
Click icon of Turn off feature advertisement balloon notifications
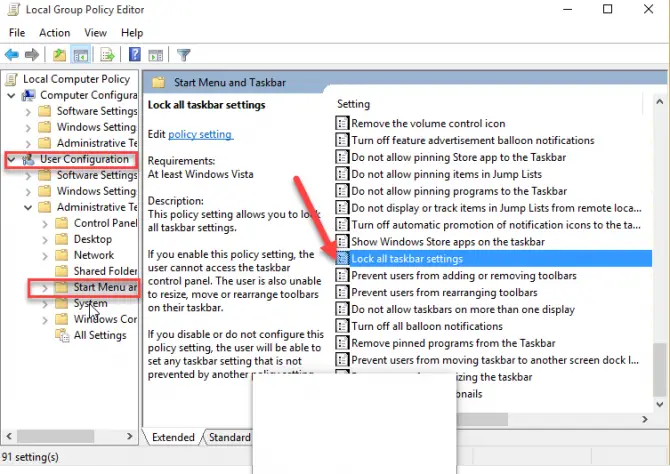click(x=342, y=140)
